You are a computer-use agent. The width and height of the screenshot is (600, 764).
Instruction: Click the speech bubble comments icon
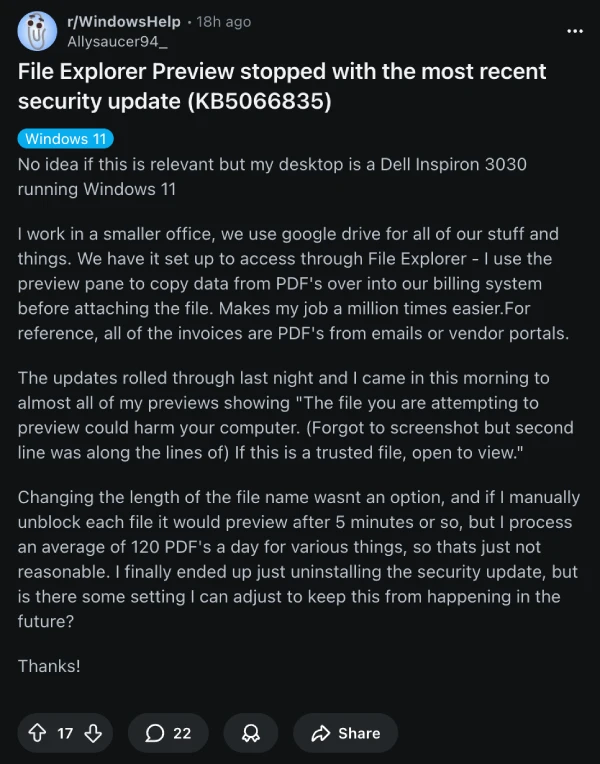tap(155, 733)
